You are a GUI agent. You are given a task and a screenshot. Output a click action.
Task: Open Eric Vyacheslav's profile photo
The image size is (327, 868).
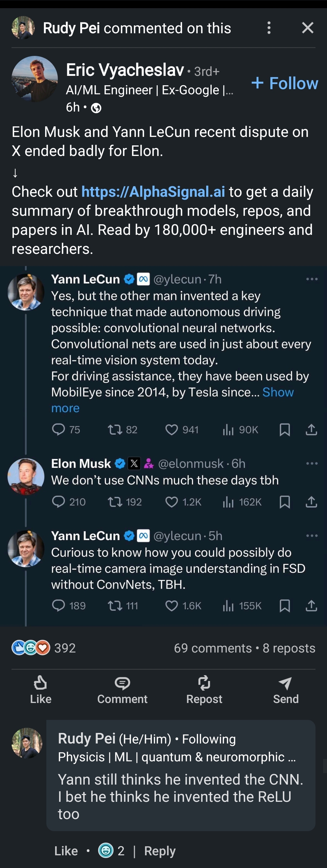pyautogui.click(x=35, y=79)
